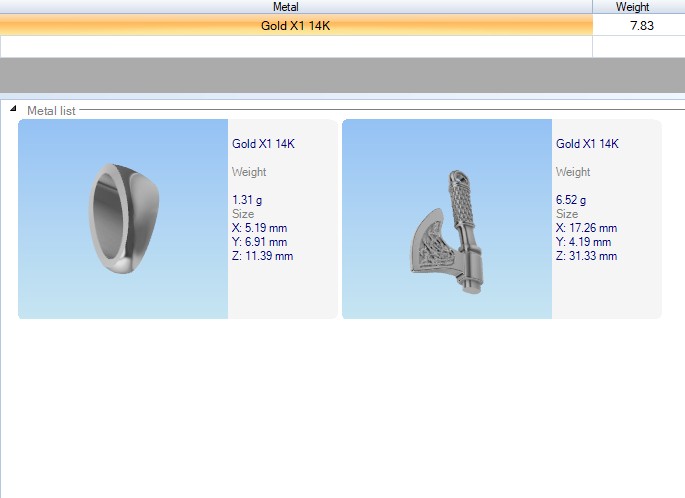Click the empty weight cell under 7.83
The height and width of the screenshot is (498, 685).
(x=637, y=46)
